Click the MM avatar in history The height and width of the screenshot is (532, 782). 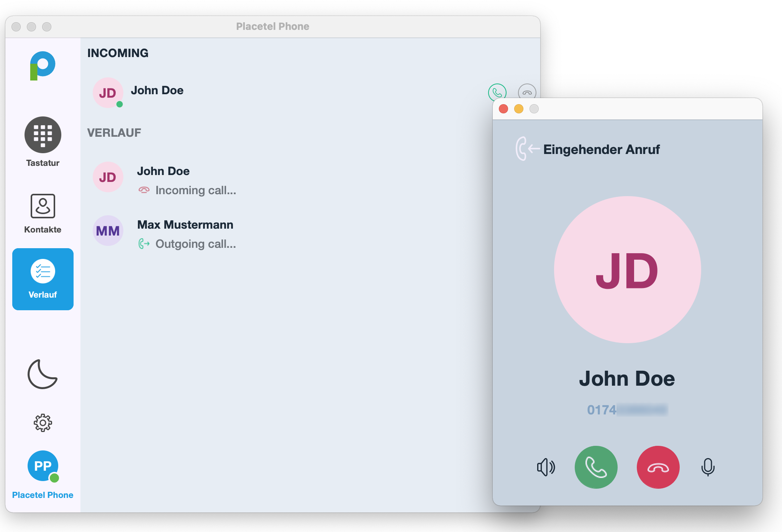(108, 231)
